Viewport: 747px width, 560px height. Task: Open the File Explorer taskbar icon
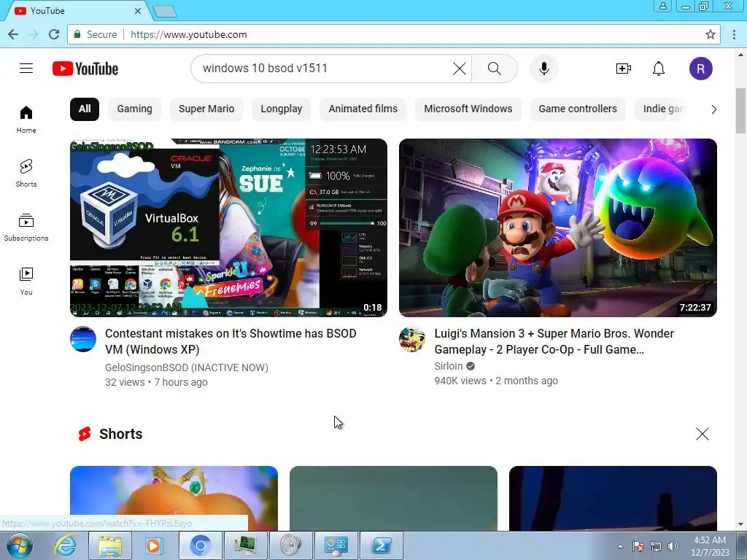110,545
